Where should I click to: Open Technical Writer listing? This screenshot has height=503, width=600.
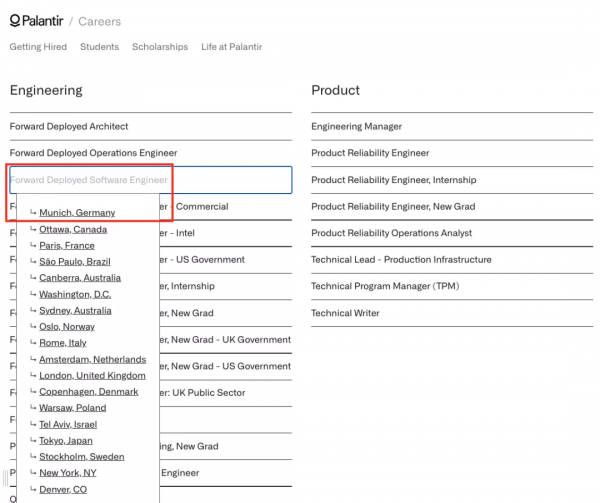click(x=452, y=313)
